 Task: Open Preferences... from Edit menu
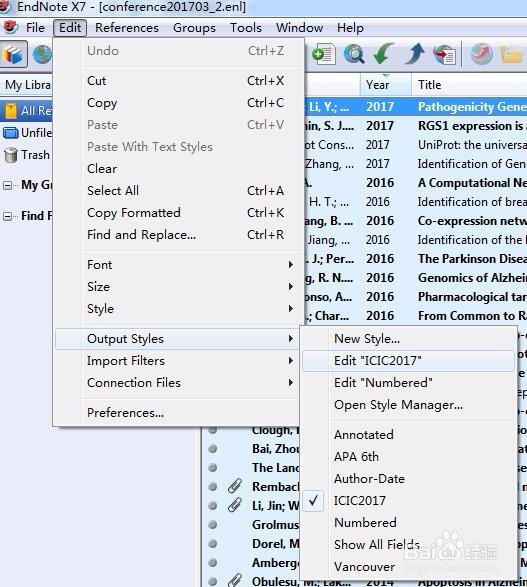pos(177,413)
